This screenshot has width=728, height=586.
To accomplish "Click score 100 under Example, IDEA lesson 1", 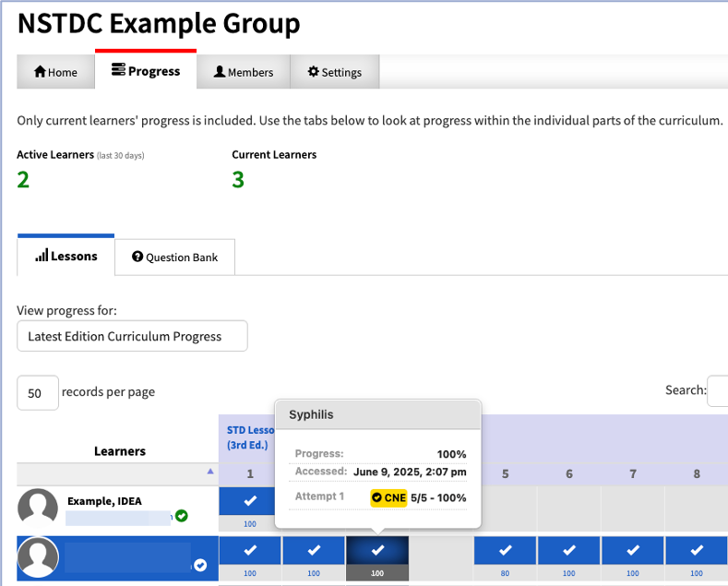I will click(250, 524).
